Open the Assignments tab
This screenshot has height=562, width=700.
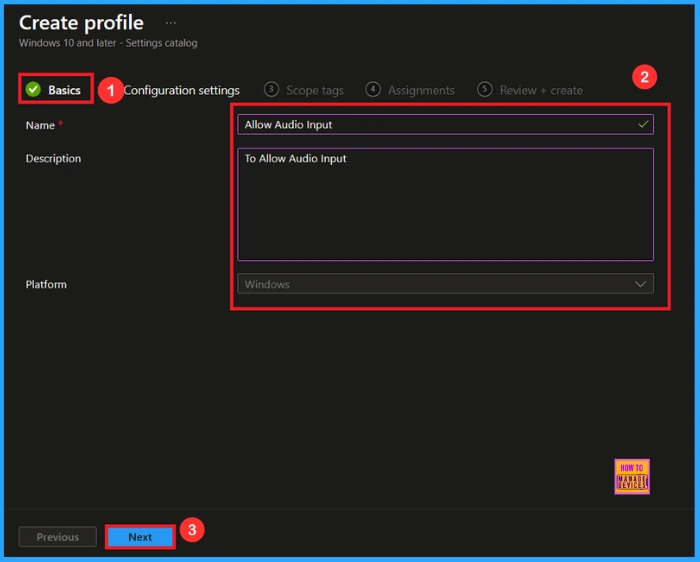[x=421, y=90]
